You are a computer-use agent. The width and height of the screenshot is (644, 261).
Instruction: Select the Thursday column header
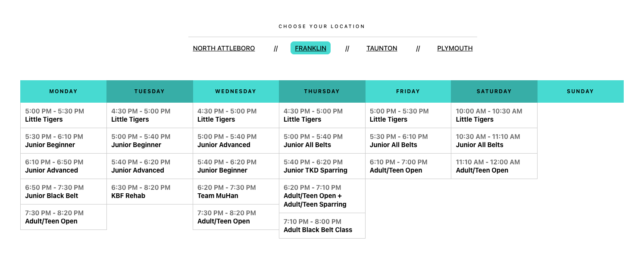(x=322, y=91)
